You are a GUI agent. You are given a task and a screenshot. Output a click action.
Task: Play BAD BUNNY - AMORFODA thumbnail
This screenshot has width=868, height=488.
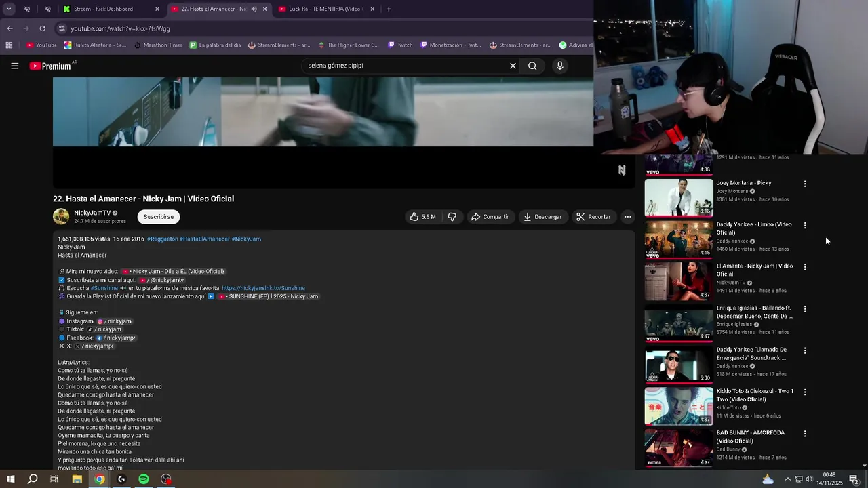(679, 447)
